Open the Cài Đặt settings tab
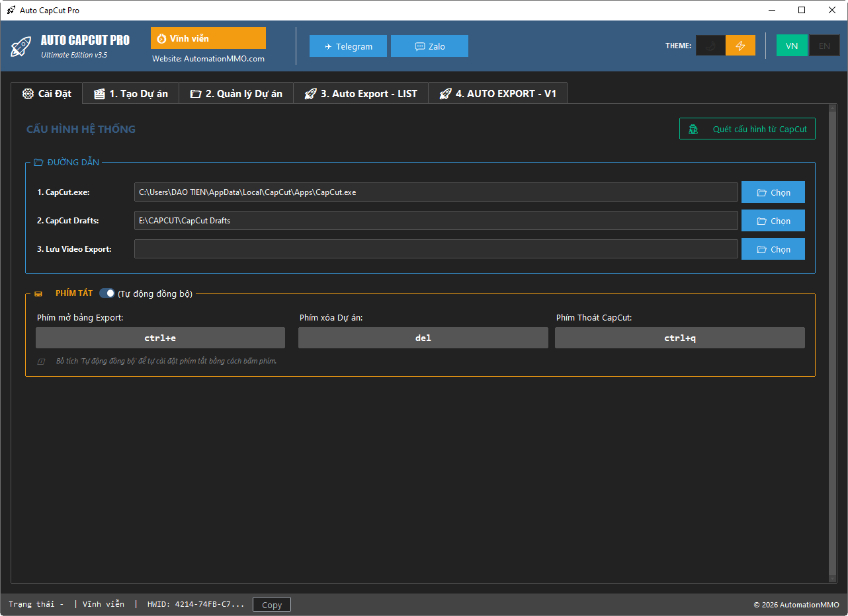Screen dimensions: 848x616 pyautogui.click(x=46, y=93)
